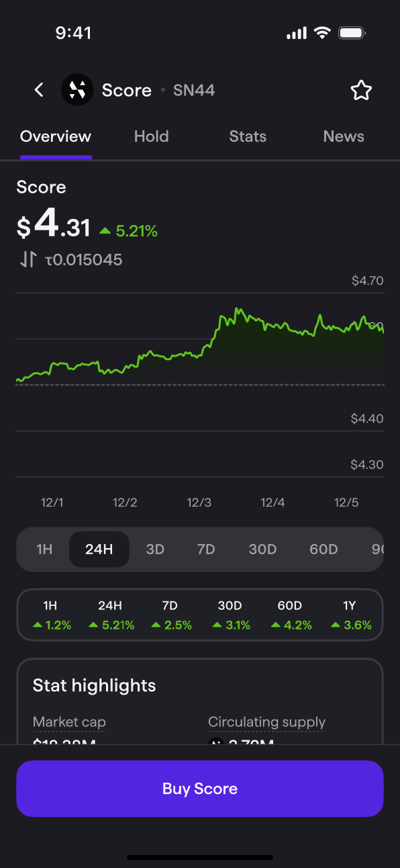Select the 60D chart range

(323, 550)
